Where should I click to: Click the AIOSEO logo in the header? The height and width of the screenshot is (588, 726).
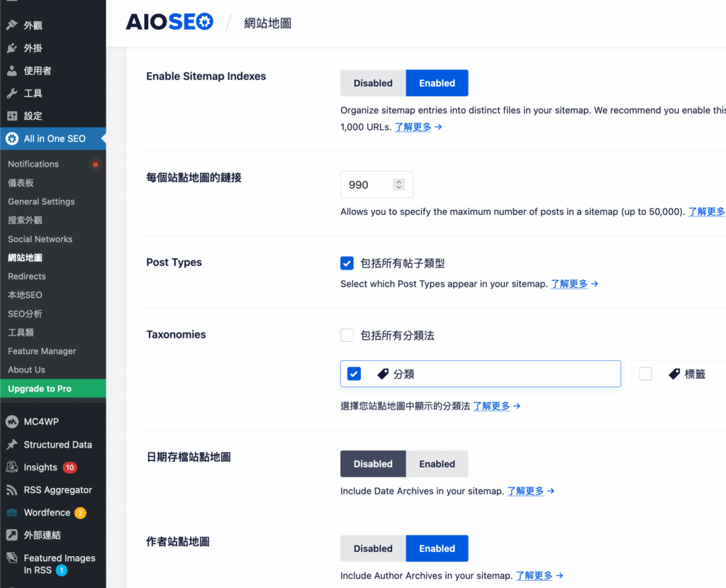[x=169, y=22]
